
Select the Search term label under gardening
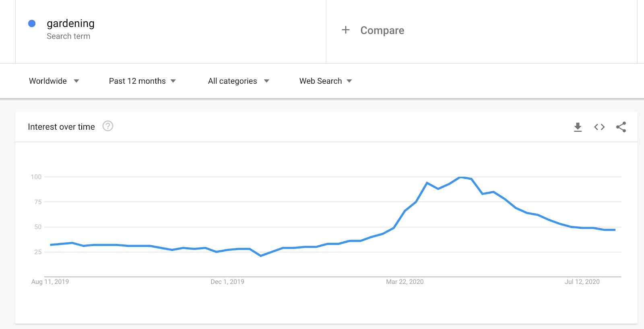point(68,36)
